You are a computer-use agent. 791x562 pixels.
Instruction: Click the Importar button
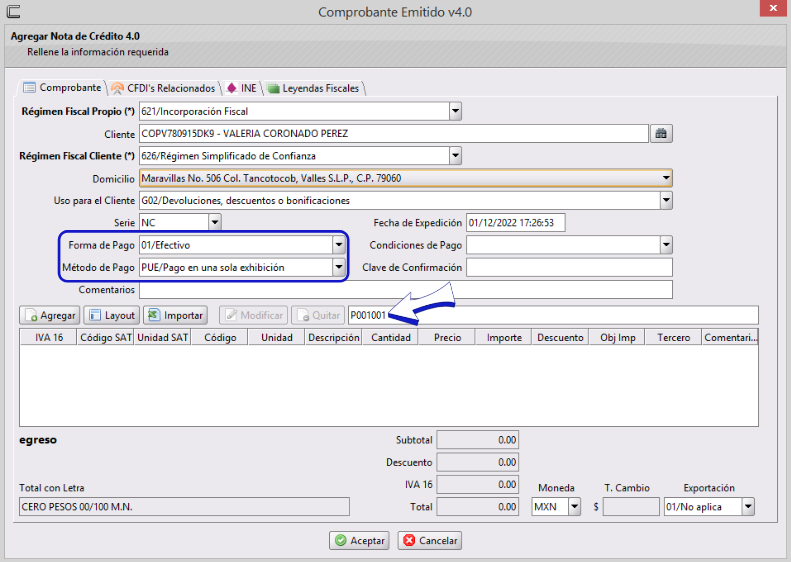coord(176,315)
